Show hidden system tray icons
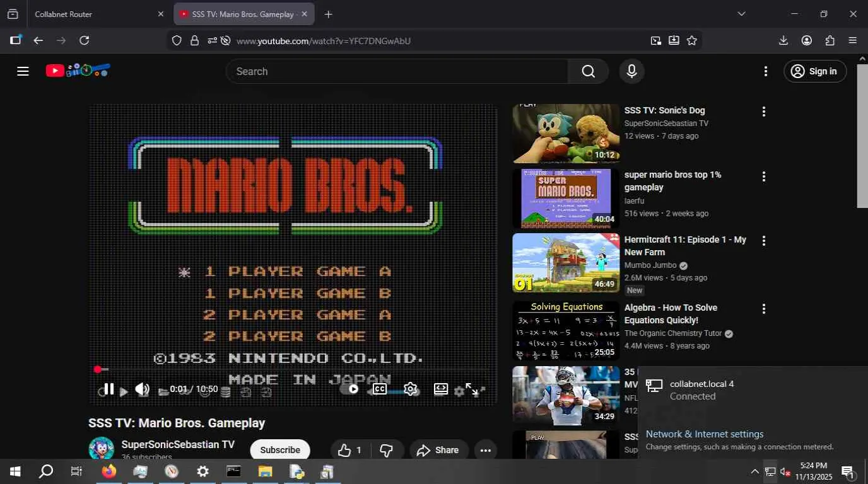868x484 pixels. pos(754,471)
